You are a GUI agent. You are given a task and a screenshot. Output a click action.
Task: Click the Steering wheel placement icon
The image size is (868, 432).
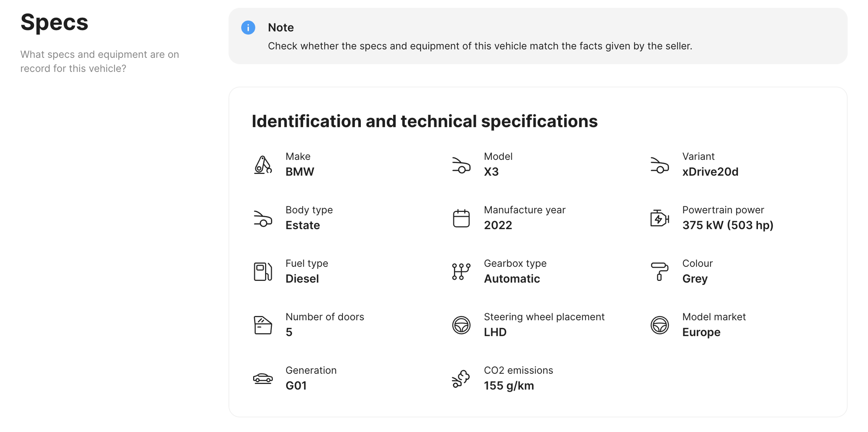[x=461, y=325]
